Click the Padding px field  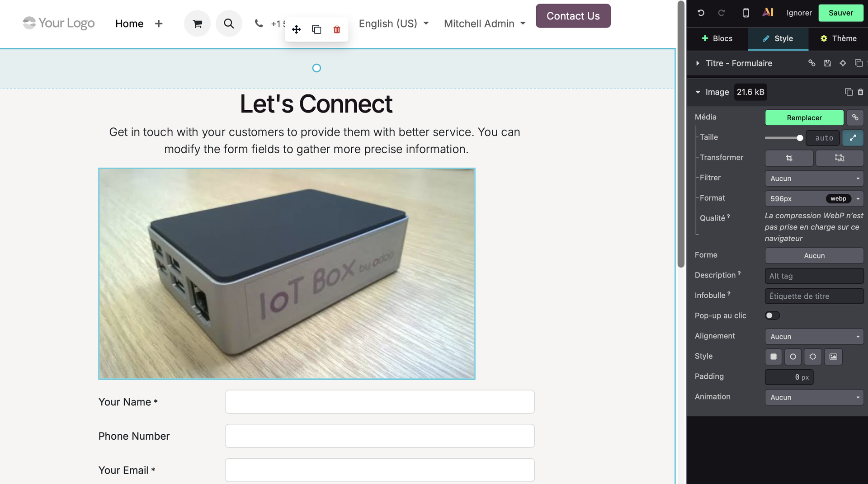click(789, 377)
